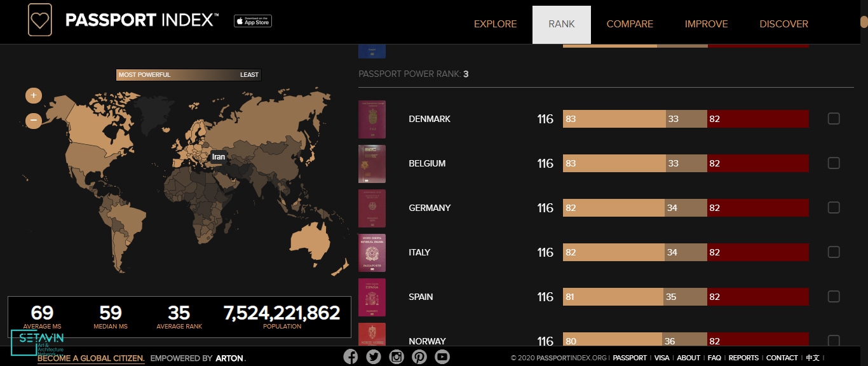This screenshot has height=366, width=868.
Task: Click the Average Rank value 35
Action: 179,313
